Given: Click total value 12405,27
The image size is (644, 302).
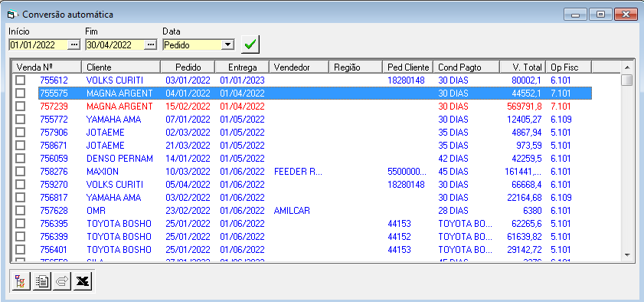Looking at the screenshot, I should (x=525, y=120).
